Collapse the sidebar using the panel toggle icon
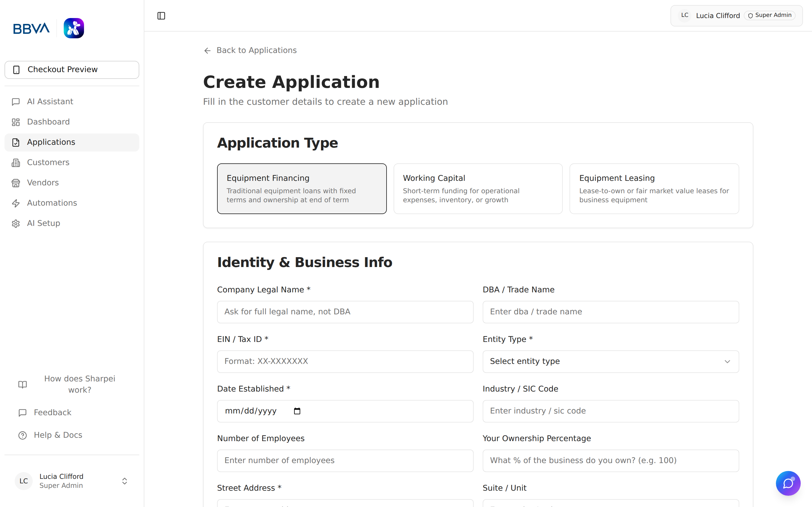812x507 pixels. point(161,15)
